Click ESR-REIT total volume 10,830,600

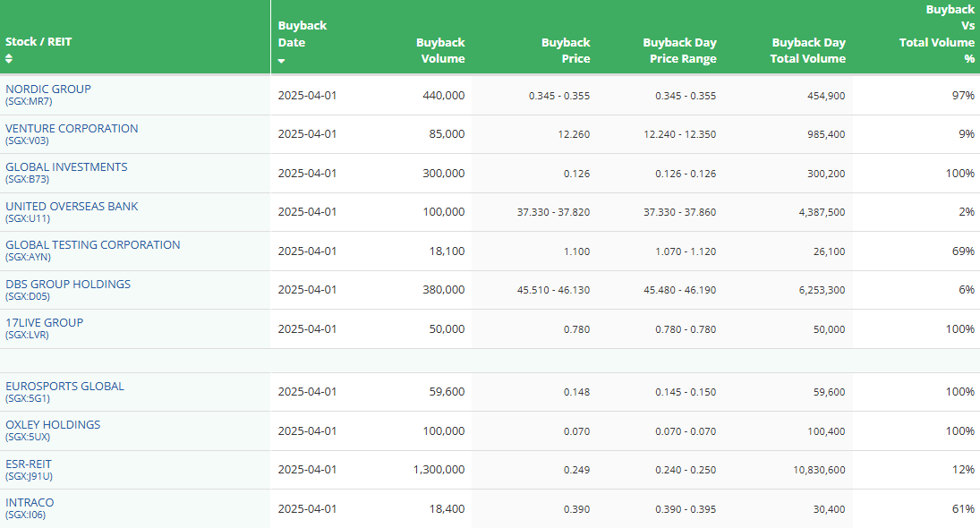point(819,470)
